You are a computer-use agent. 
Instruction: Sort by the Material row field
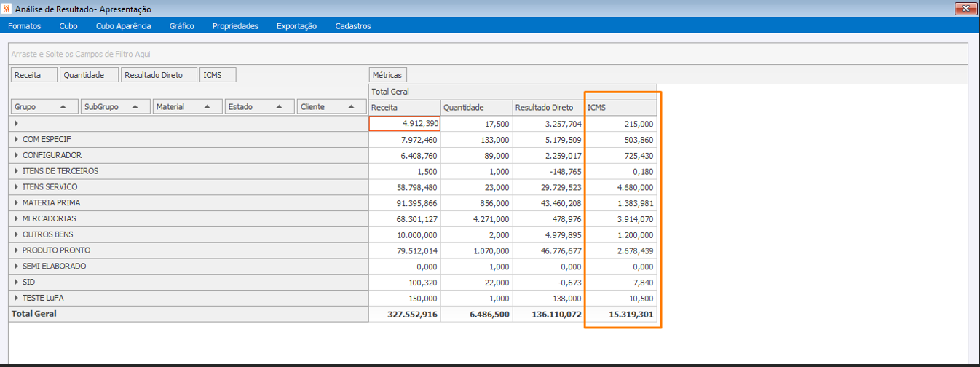187,106
